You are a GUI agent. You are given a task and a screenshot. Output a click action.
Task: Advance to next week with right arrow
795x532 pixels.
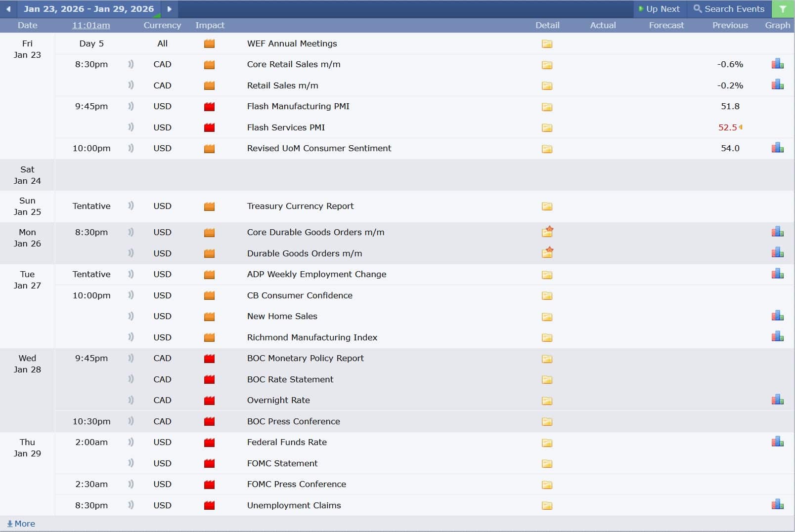(x=170, y=9)
